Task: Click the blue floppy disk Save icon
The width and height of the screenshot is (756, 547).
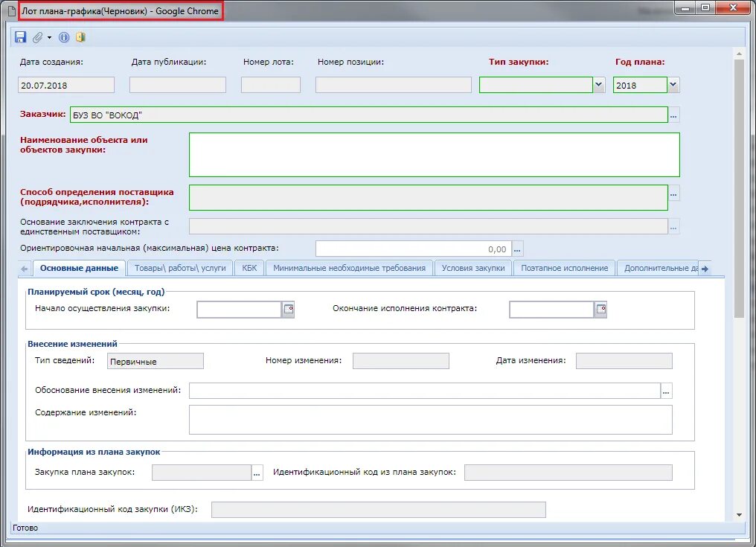Action: [x=20, y=37]
